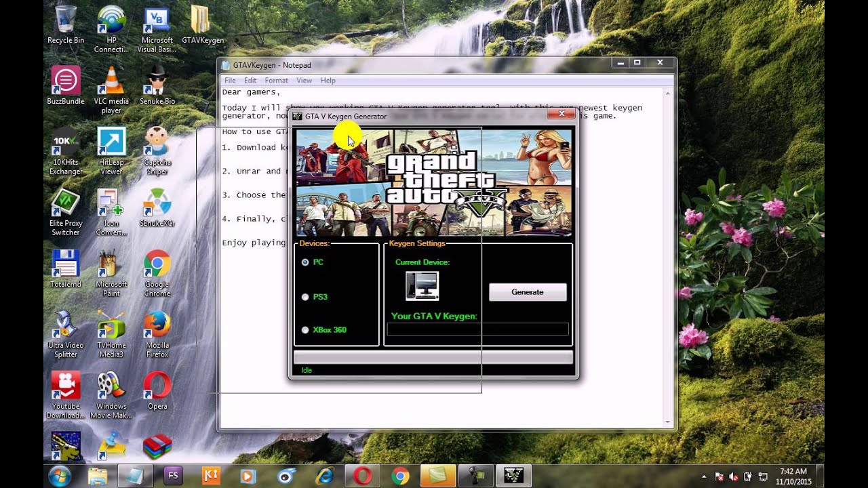
Task: Minimize the GTAVKeygen Notepad window
Action: tap(620, 63)
